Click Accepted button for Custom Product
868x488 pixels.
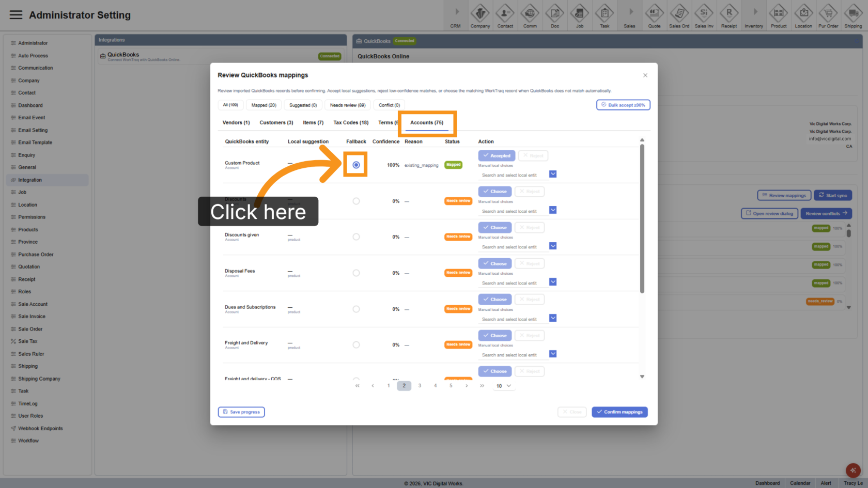(x=497, y=155)
